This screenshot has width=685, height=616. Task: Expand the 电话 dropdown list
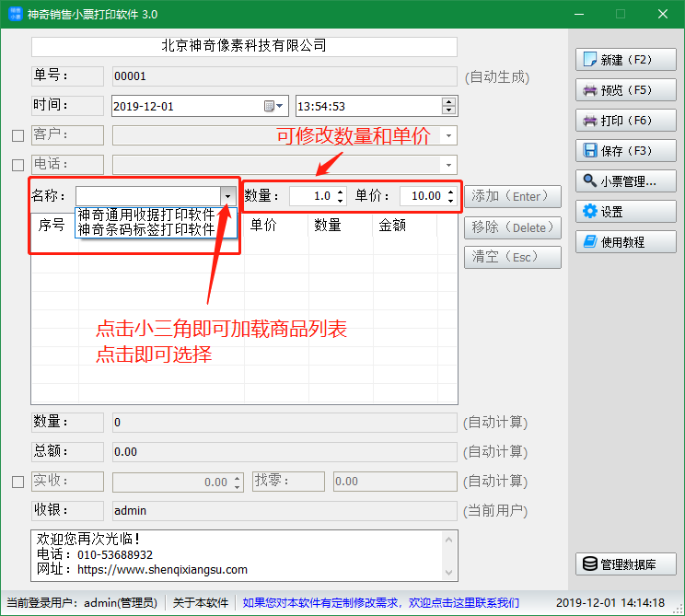click(x=448, y=165)
